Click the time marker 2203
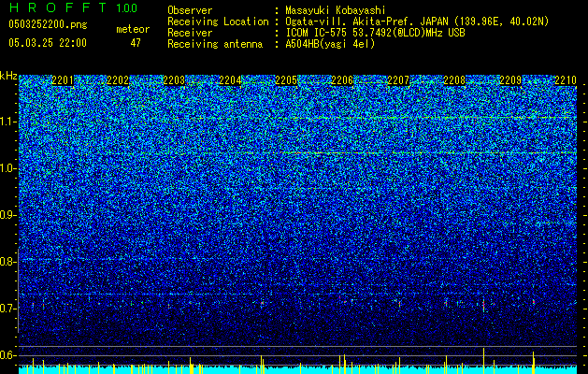Screen dimensions: 588x374 click(175, 80)
